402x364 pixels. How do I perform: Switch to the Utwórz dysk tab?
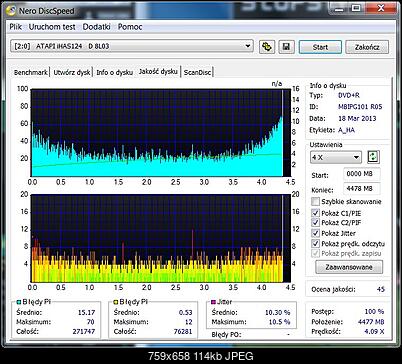72,72
